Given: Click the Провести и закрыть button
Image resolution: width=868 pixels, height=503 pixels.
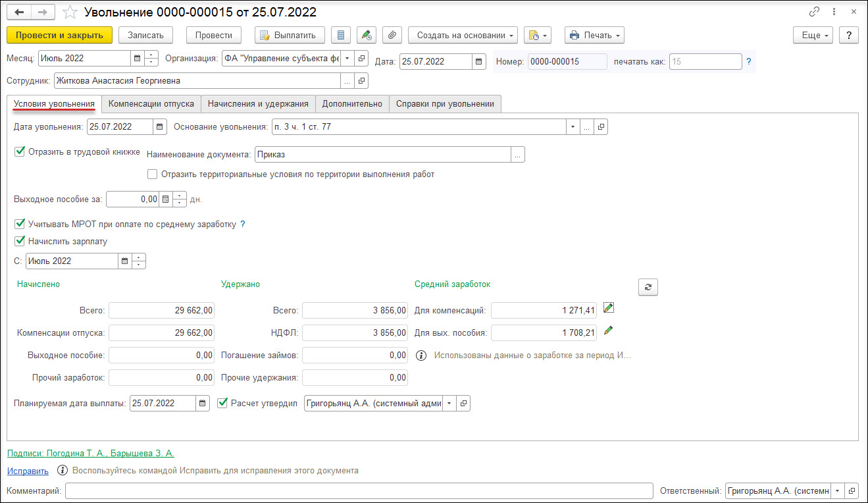Looking at the screenshot, I should pos(59,35).
